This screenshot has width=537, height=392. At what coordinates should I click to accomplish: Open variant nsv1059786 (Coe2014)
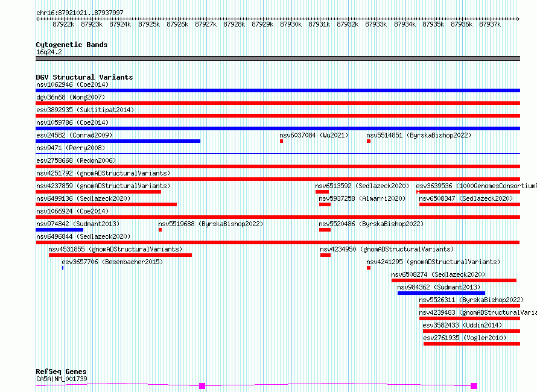(x=72, y=122)
